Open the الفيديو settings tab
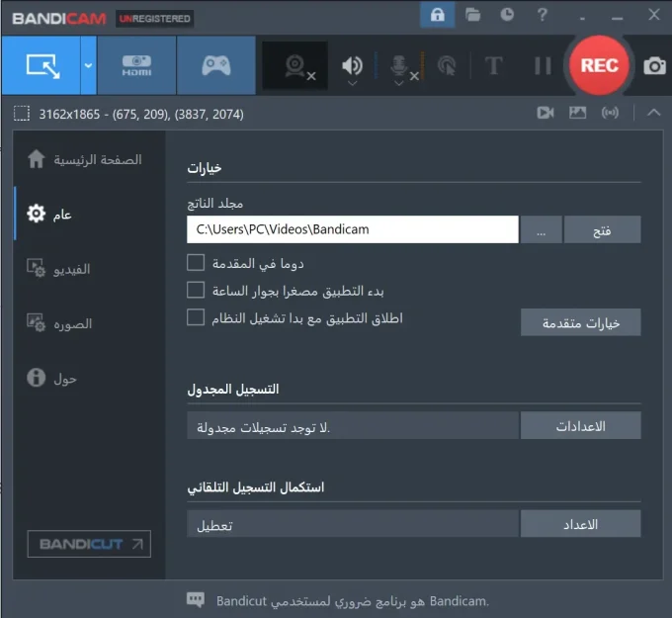 click(69, 268)
